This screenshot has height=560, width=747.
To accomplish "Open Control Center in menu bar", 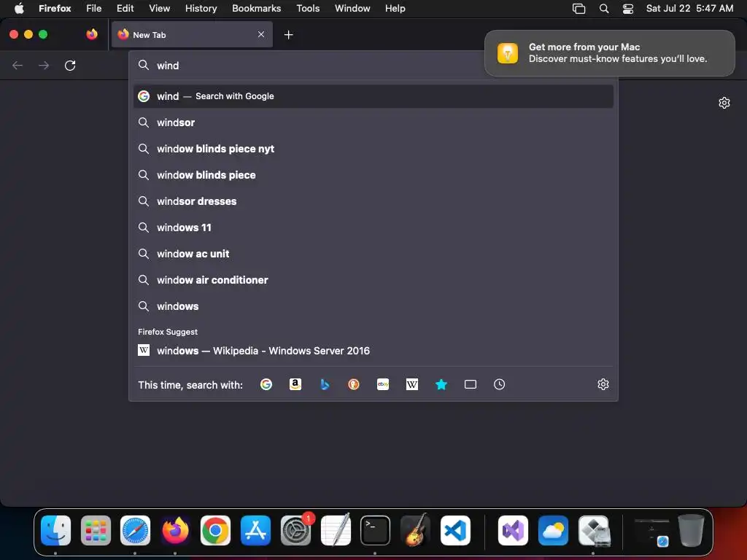I will (628, 8).
